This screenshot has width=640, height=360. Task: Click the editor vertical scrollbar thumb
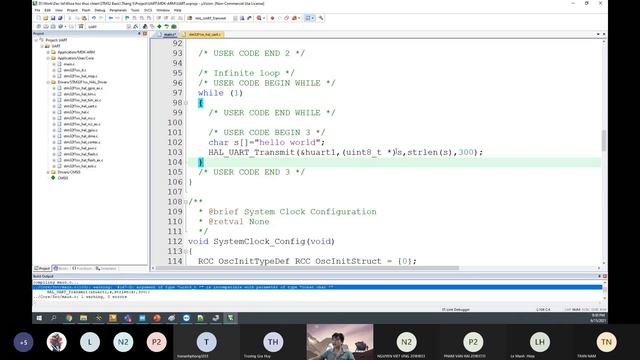604,140
